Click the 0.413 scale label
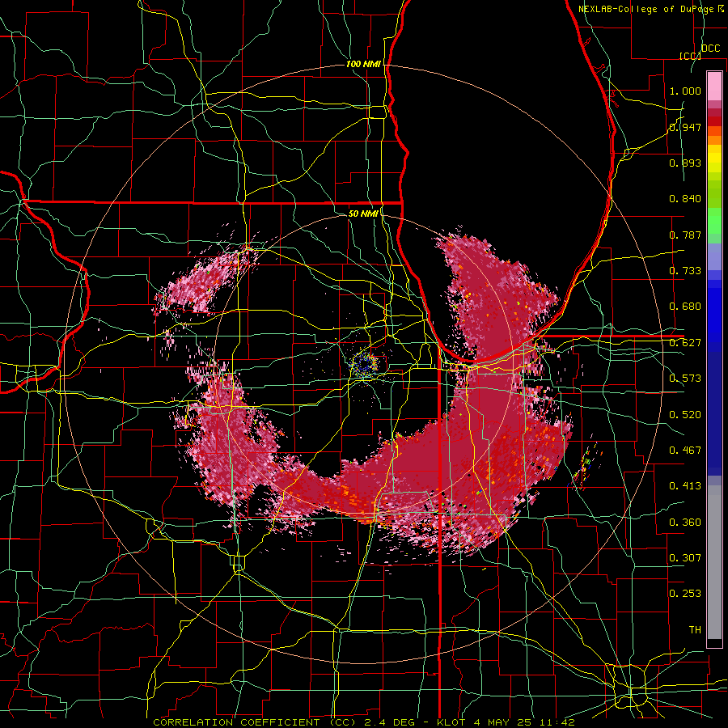 pyautogui.click(x=685, y=486)
